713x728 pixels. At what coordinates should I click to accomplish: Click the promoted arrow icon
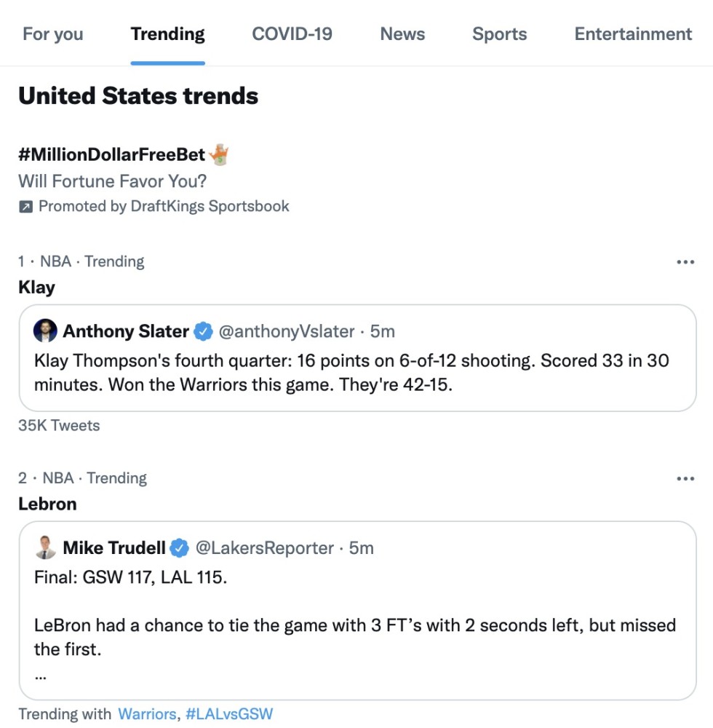[25, 207]
